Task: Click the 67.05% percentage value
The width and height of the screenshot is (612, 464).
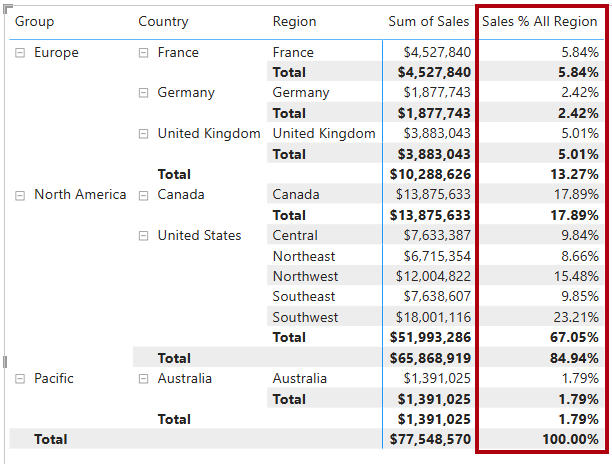Action: tap(574, 337)
